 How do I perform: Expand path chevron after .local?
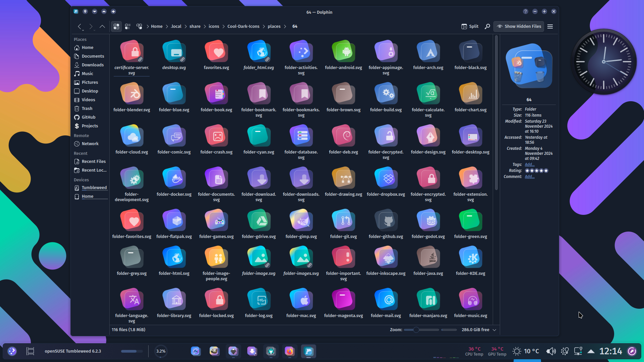coord(185,26)
